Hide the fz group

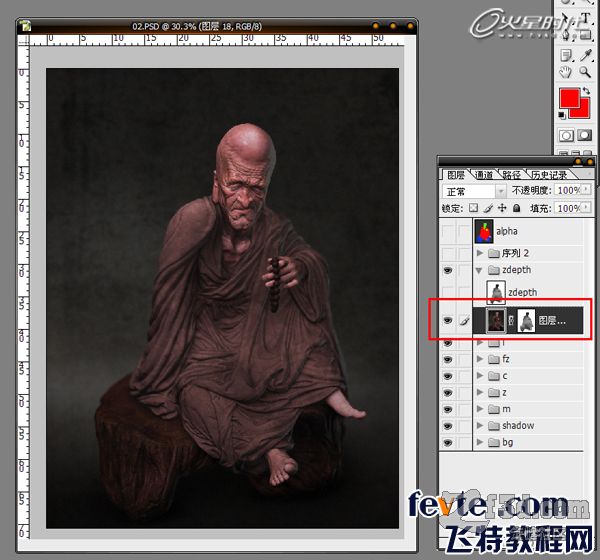tap(448, 359)
